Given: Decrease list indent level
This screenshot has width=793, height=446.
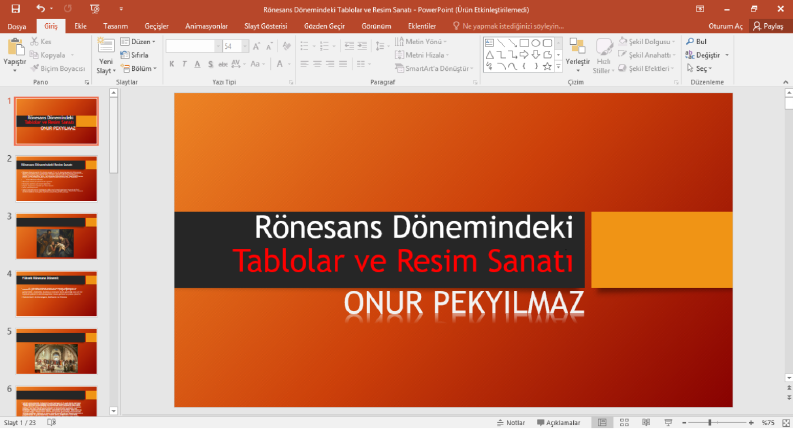Looking at the screenshot, I should pos(349,46).
